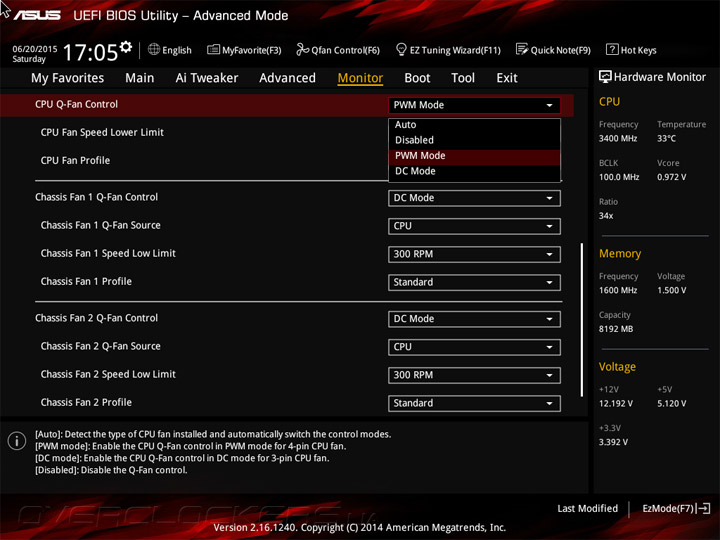Select CPU Fan Speed Lower Limit row

tap(102, 132)
